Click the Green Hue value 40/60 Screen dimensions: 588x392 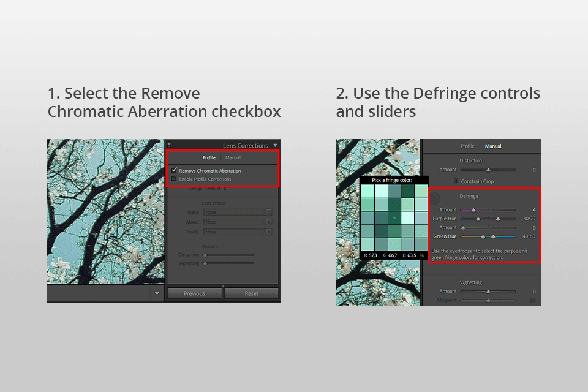[x=529, y=236]
